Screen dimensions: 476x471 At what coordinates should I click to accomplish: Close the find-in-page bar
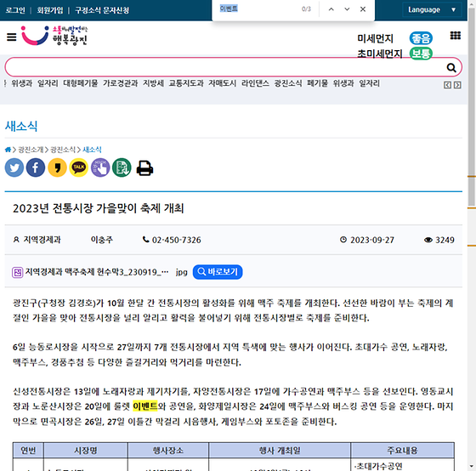[x=363, y=9]
